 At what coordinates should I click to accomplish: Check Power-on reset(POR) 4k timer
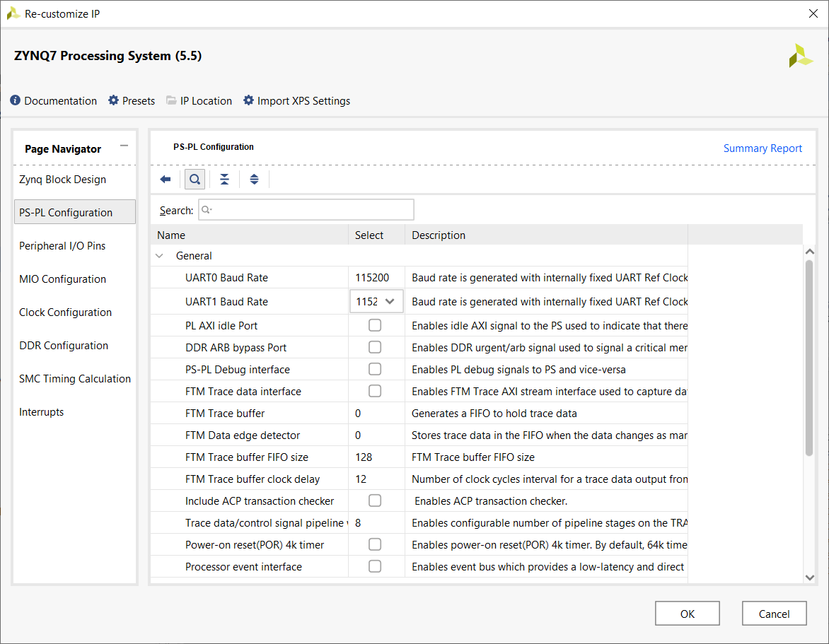click(x=375, y=544)
